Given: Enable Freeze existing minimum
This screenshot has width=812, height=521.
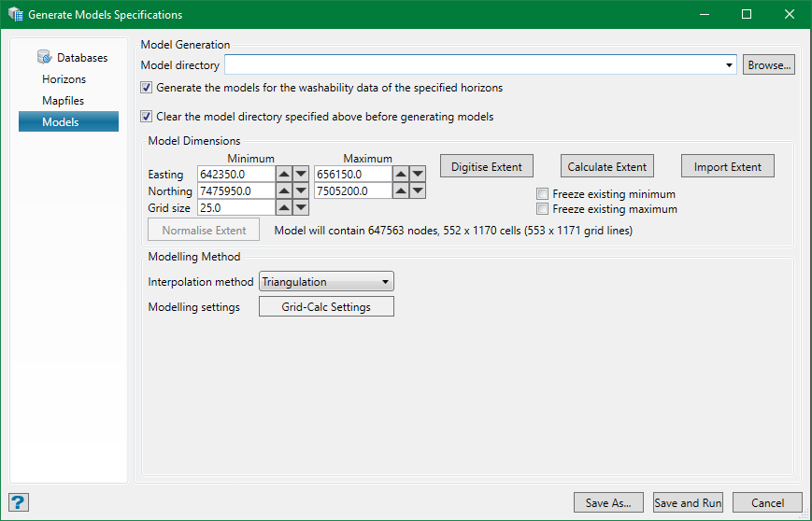Looking at the screenshot, I should pyautogui.click(x=543, y=194).
